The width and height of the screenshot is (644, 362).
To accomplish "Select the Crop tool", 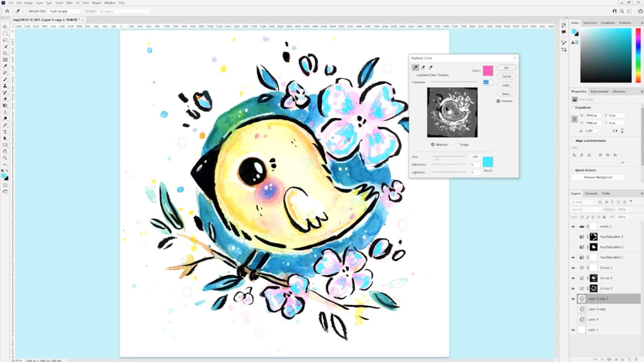I will coord(5,53).
